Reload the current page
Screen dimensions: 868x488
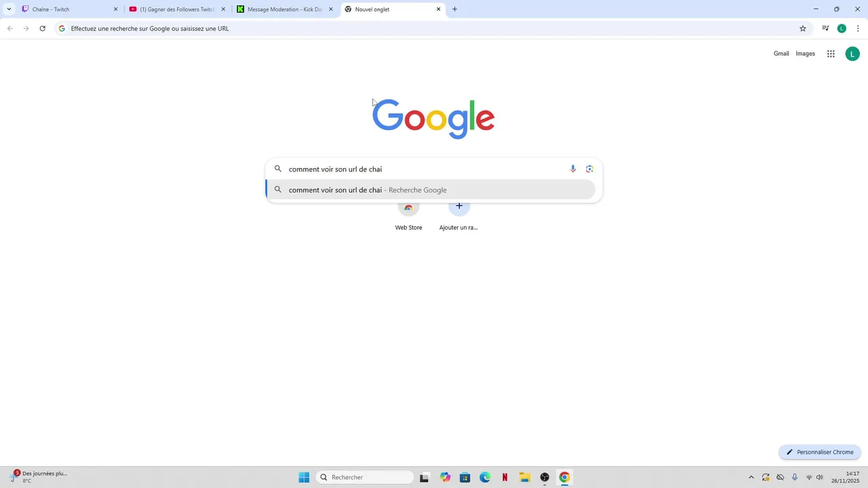click(x=42, y=28)
